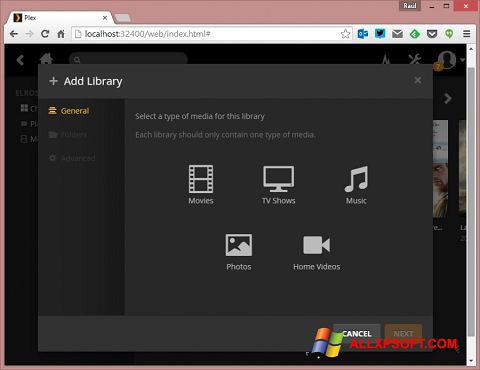Click the Raul profile button
The image size is (480, 370).
[x=410, y=6]
